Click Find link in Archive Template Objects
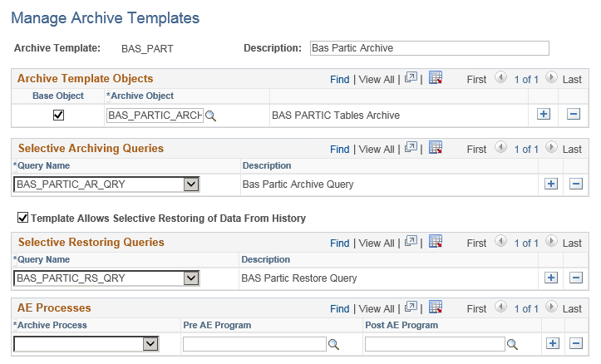This screenshot has width=601, height=364. coord(339,79)
